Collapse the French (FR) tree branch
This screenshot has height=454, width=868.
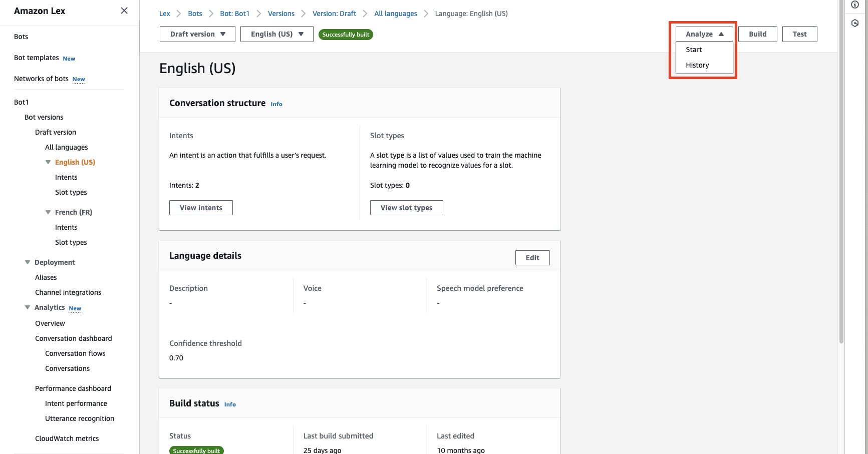point(48,212)
